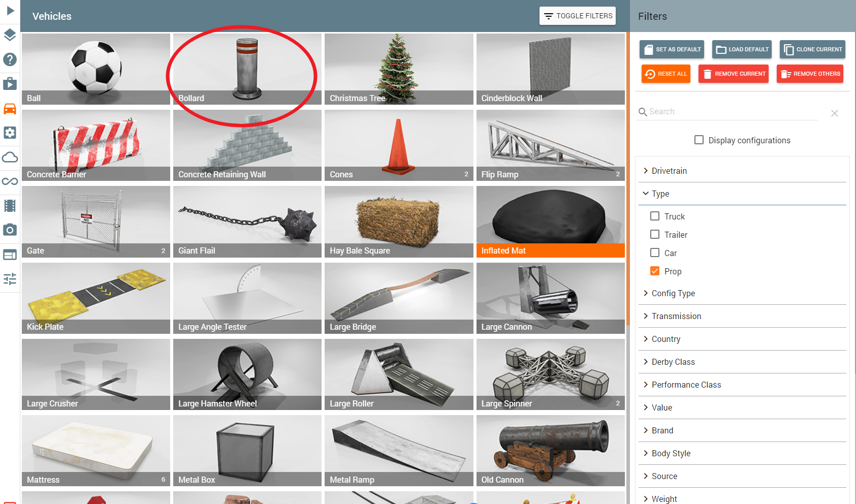
Task: Click Remove Current button
Action: point(734,74)
